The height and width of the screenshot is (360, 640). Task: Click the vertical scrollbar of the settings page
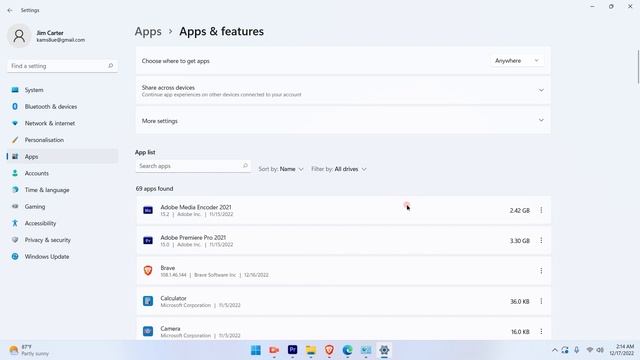click(638, 67)
